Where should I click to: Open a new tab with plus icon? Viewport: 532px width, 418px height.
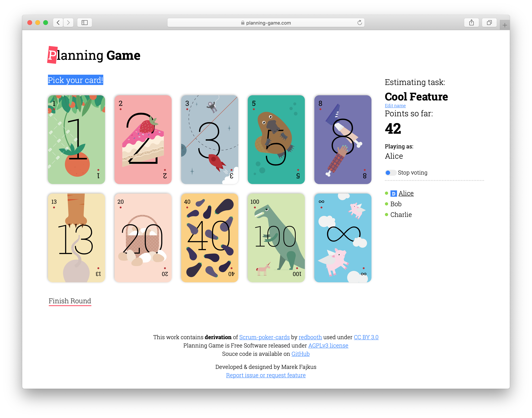point(505,25)
